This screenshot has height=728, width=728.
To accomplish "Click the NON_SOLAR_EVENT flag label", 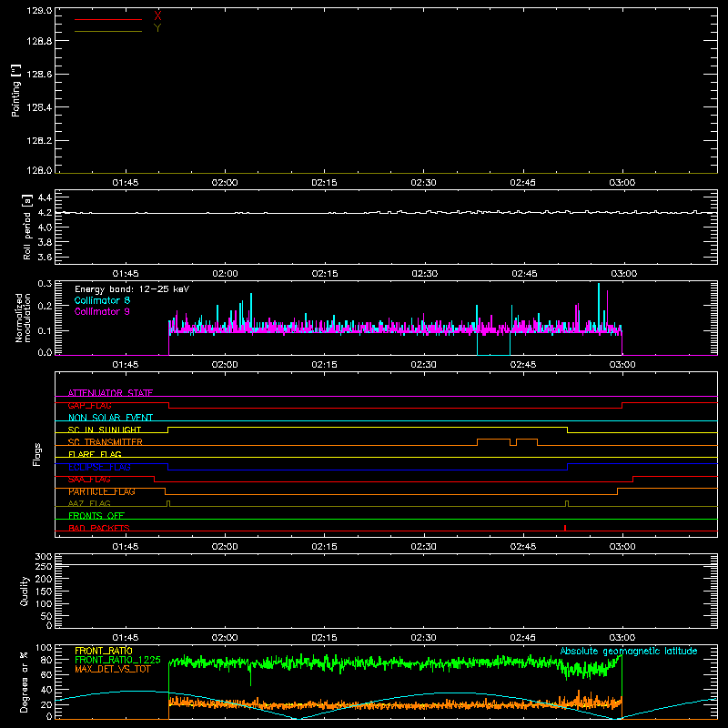I will 110,418.
